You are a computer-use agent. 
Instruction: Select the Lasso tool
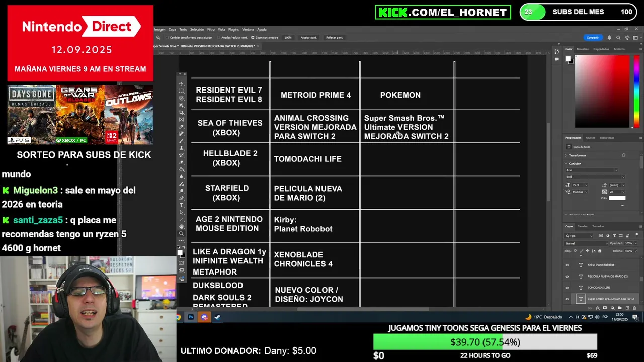point(181,98)
